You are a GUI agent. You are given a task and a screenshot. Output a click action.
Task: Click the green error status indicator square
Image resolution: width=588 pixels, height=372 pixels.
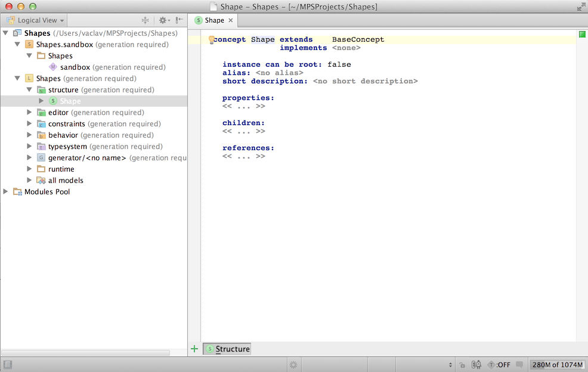click(582, 35)
